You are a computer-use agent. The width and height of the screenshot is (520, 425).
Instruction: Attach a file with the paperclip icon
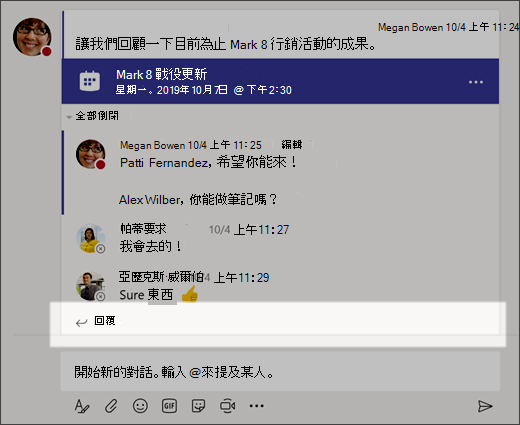pos(111,406)
